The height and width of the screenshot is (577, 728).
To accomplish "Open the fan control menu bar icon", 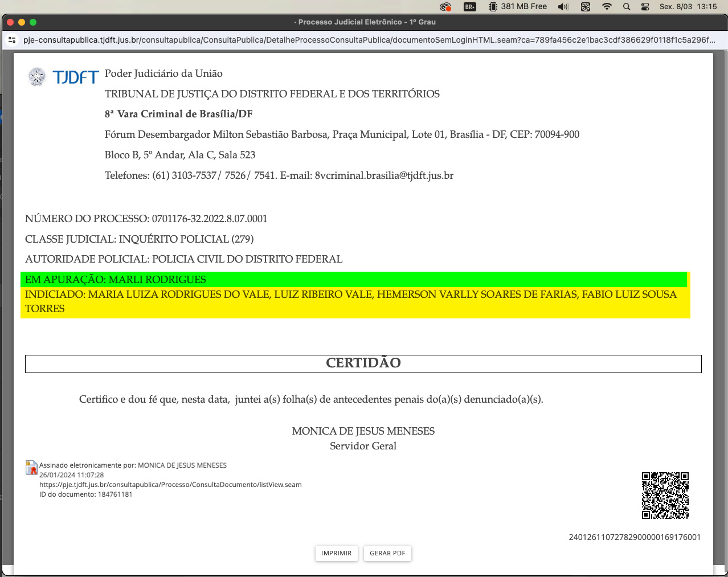I will pos(586,7).
